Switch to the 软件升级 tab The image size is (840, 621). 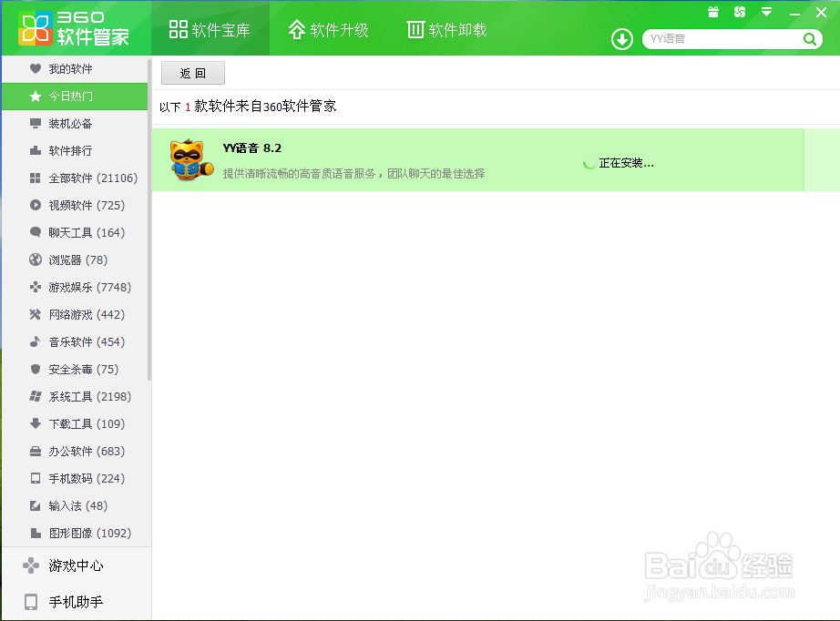point(328,29)
